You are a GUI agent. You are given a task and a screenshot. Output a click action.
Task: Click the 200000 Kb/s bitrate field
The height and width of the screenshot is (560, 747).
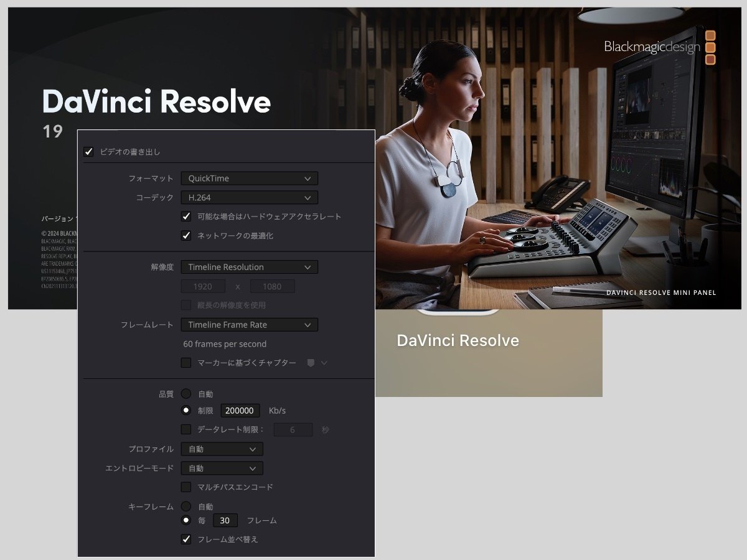(x=240, y=411)
